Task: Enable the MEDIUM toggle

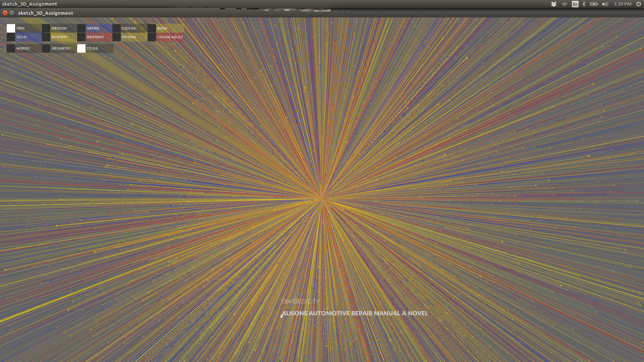Action: tap(46, 28)
